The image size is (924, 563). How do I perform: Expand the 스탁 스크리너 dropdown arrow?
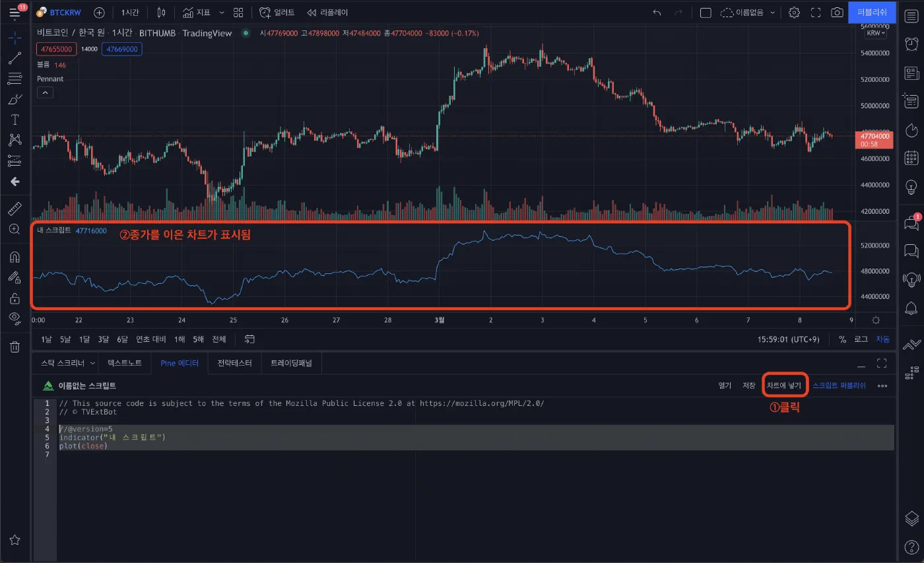pos(92,363)
